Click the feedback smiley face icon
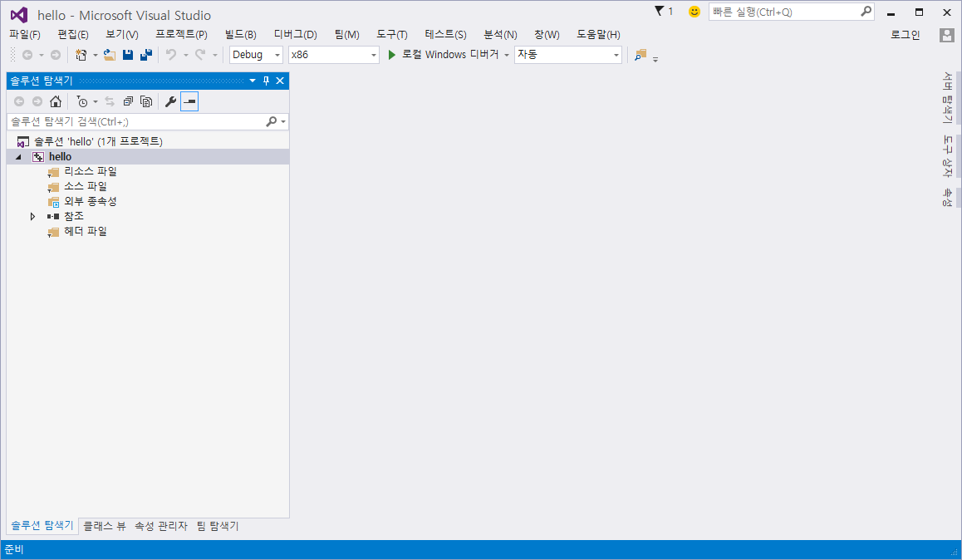962x560 pixels. point(694,12)
